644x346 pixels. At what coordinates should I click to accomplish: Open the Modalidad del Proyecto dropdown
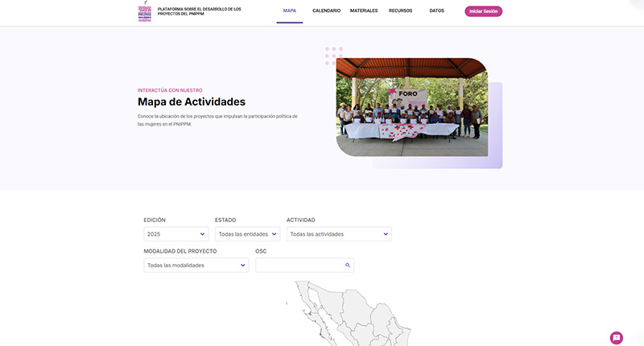pyautogui.click(x=196, y=265)
